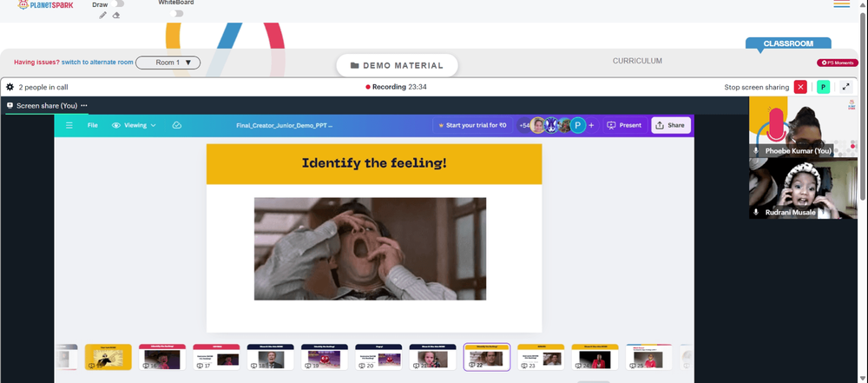
Task: Click Start your trial for ₹0
Action: pos(472,125)
